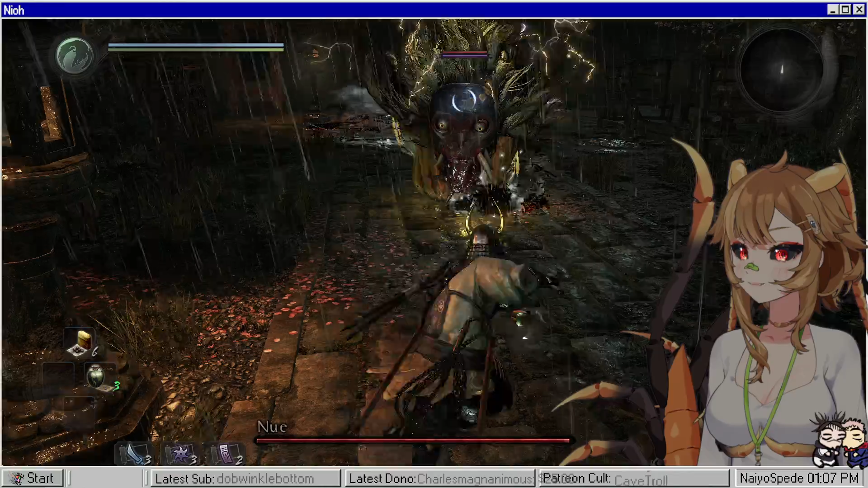Screen dimensions: 868x488
Task: Click the player health bar at top
Action: (196, 46)
